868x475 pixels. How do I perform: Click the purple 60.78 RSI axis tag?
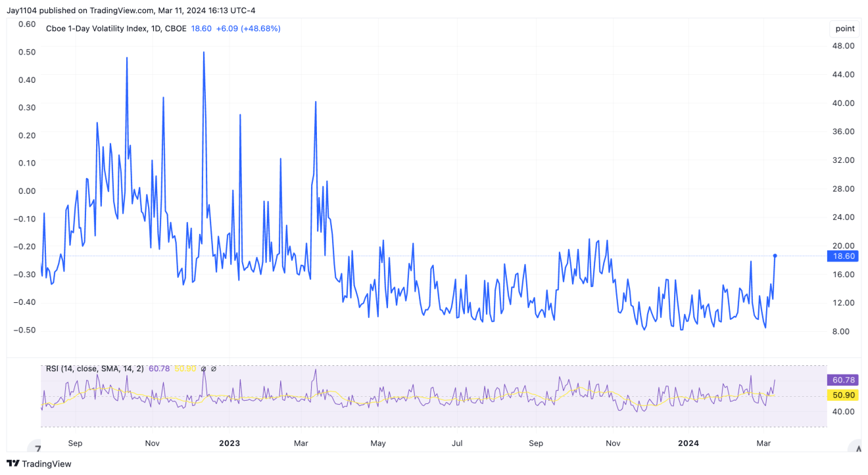click(x=843, y=380)
